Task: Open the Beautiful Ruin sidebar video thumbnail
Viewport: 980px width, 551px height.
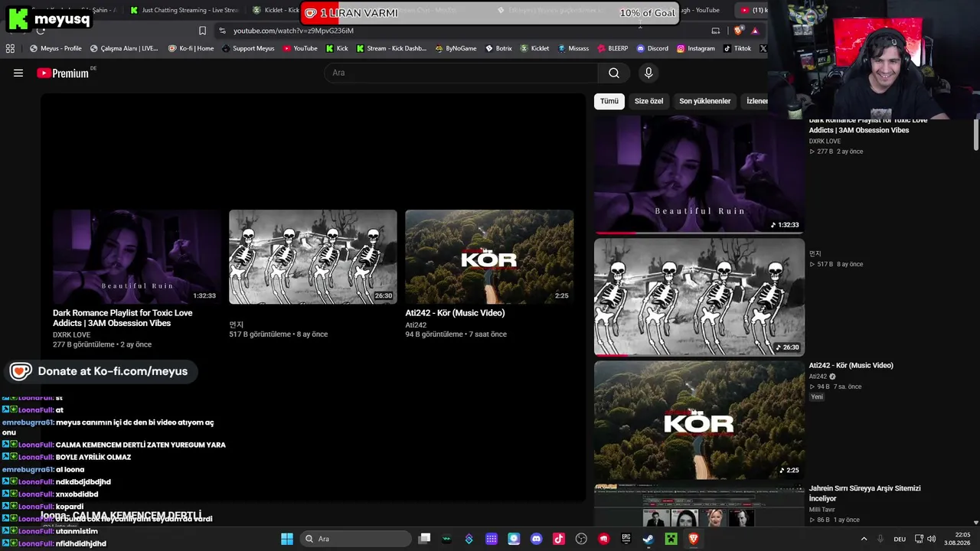Action: point(699,174)
